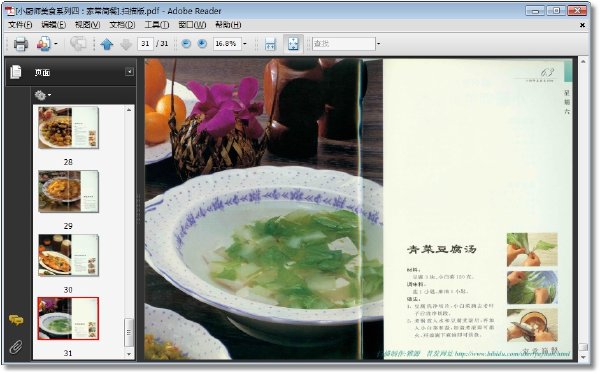Click the page number field showing 31
600x374 pixels.
(x=145, y=44)
